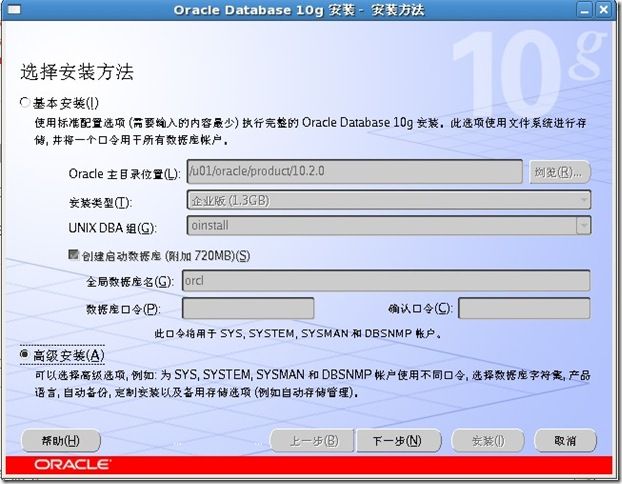Select the 基本安装(I) radio button
This screenshot has height=484, width=622.
click(x=25, y=103)
